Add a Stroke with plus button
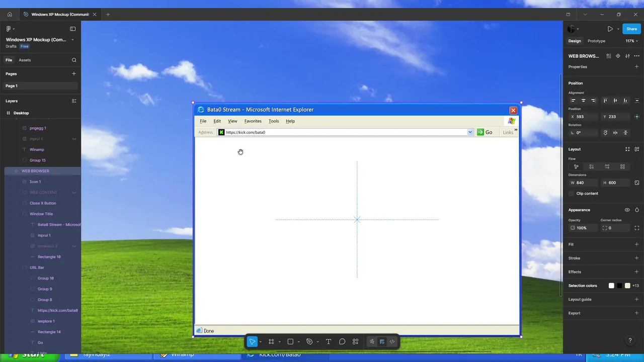Screen dimensions: 644x362 coord(636,258)
